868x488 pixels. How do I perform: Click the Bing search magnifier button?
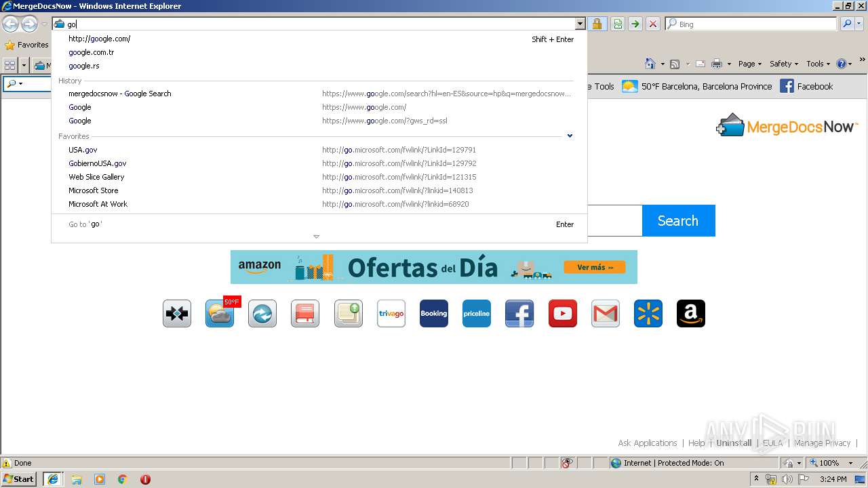point(847,24)
